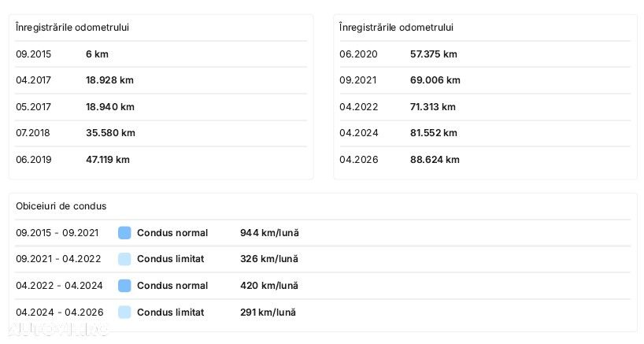Click the right Înregistrările odometrului heading
The image size is (644, 344).
[x=396, y=28]
